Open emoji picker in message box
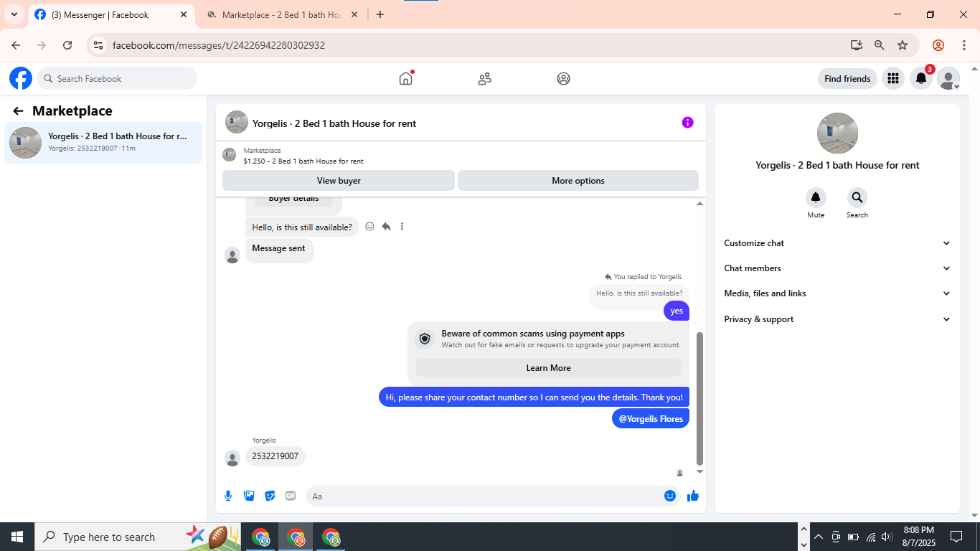The height and width of the screenshot is (551, 980). point(670,496)
